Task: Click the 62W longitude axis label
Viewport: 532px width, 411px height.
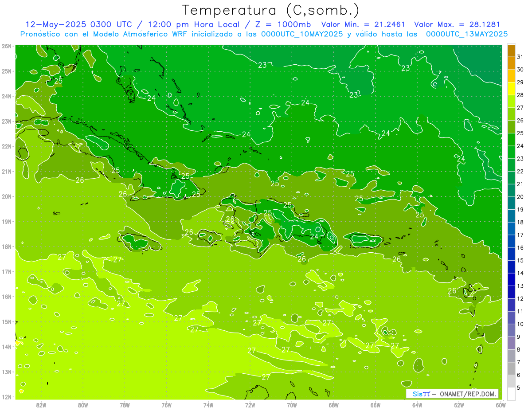Action: click(x=459, y=405)
